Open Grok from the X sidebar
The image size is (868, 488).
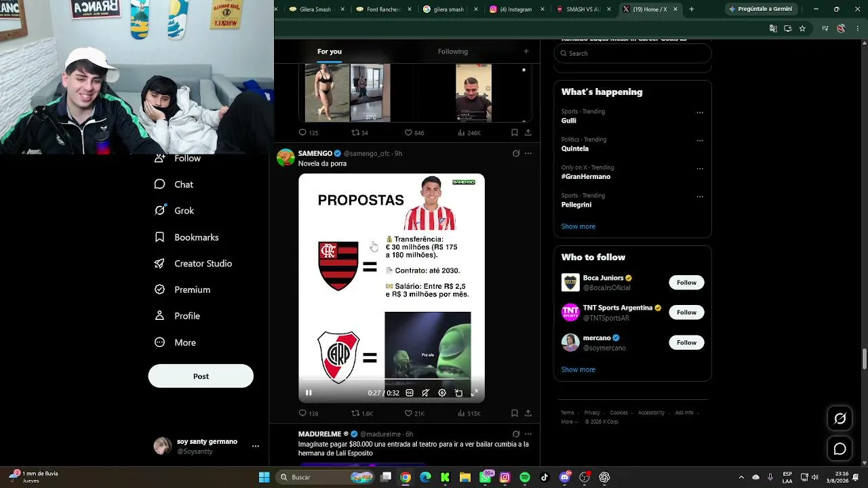[174, 211]
